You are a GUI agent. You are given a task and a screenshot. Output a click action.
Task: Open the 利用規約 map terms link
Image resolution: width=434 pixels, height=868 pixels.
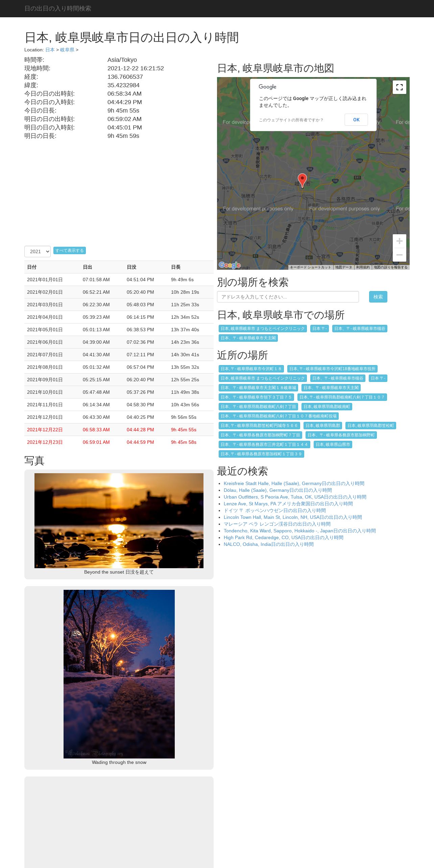click(x=363, y=267)
